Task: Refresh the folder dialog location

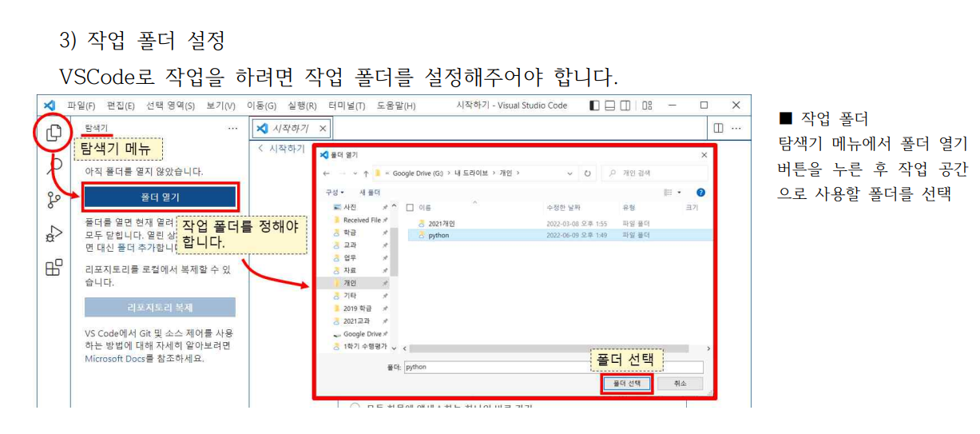Action: point(588,173)
